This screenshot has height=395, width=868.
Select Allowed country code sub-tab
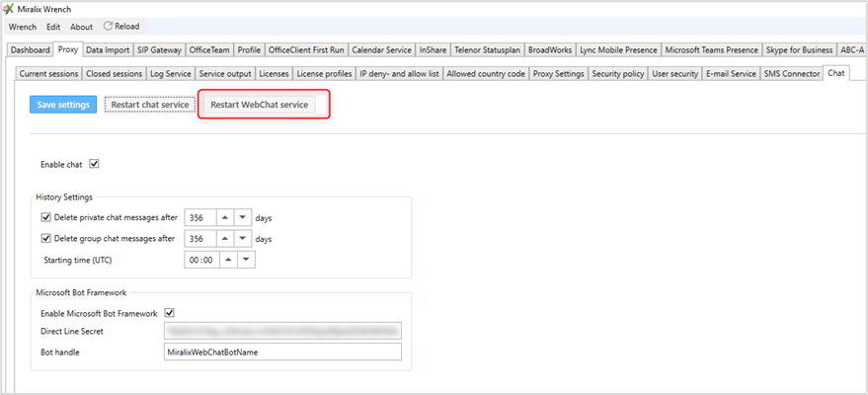pos(486,74)
